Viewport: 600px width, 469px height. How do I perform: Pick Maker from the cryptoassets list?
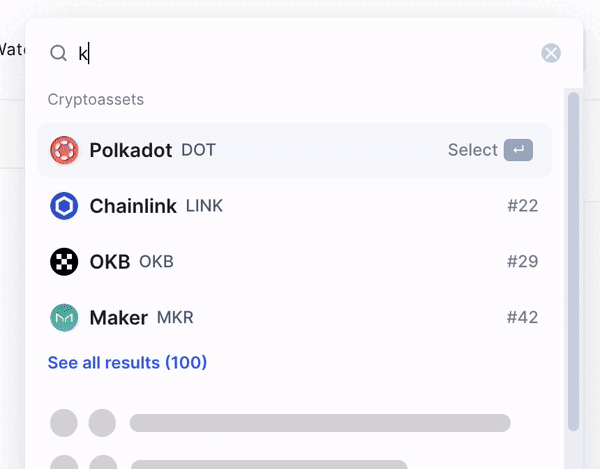pos(118,318)
